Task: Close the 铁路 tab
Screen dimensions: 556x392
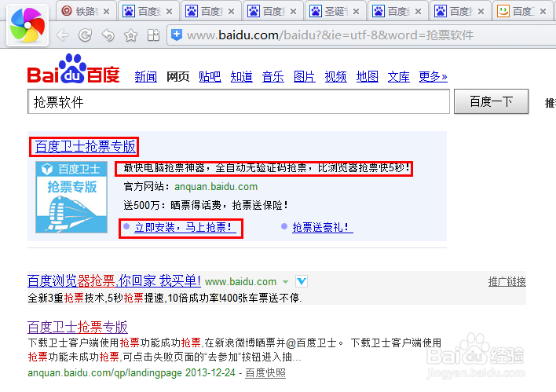Action: (x=106, y=12)
